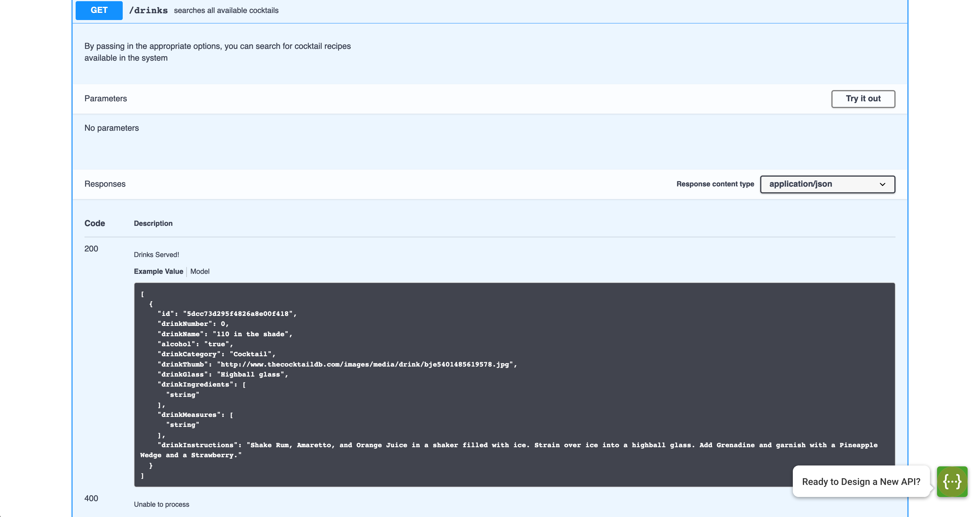Viewport: 980px width, 517px height.
Task: Click the 'Unable to process' description
Action: [x=161, y=504]
